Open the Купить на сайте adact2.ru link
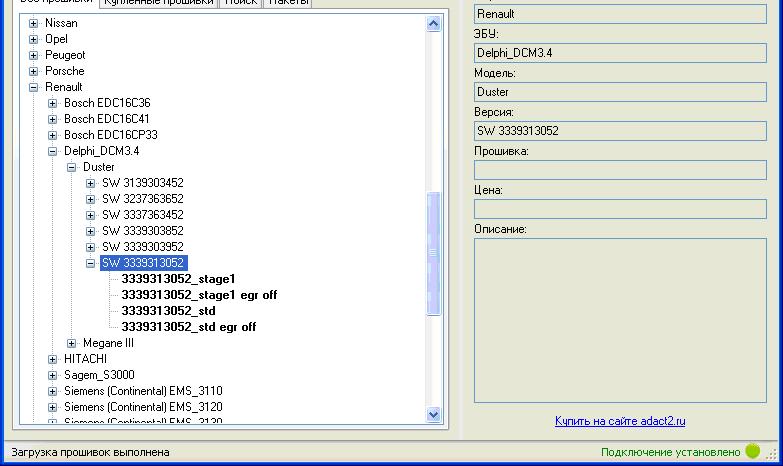 click(620, 421)
